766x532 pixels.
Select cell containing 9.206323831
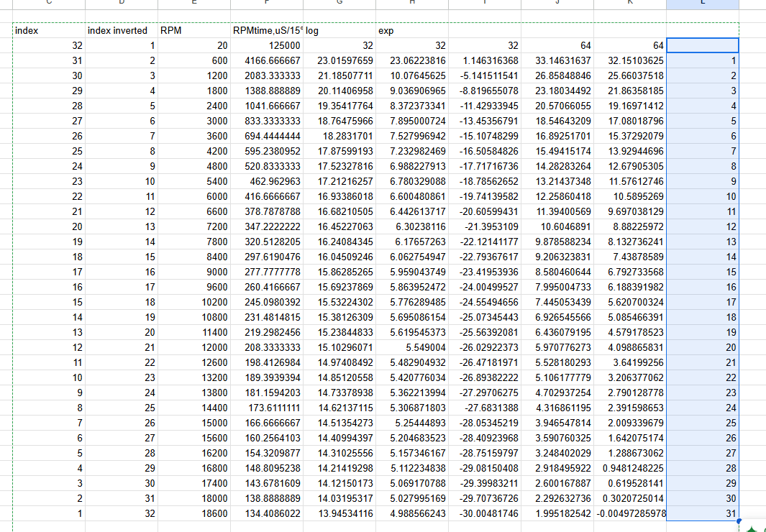557,257
